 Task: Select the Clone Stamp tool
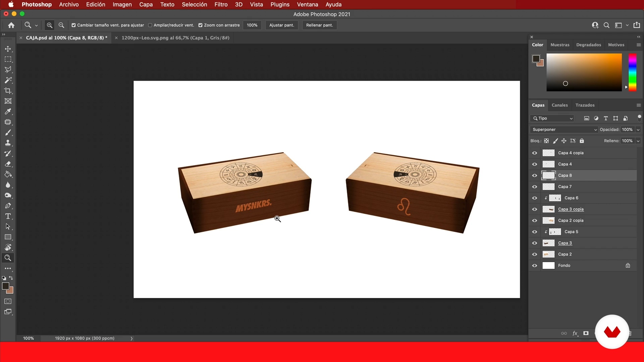coord(8,143)
